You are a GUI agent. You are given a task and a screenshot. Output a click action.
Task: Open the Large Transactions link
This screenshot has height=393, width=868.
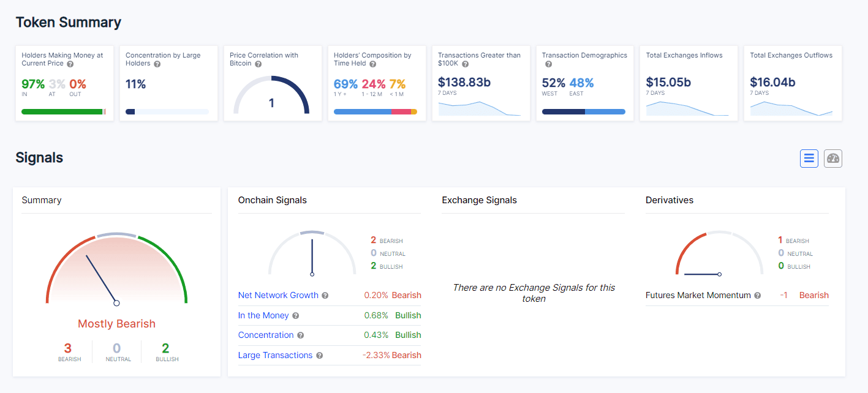275,355
